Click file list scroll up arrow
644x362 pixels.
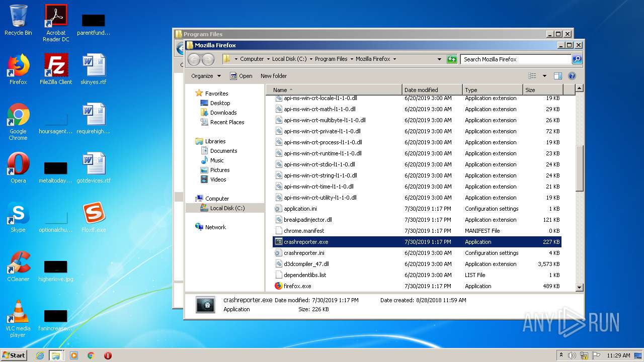(x=579, y=88)
